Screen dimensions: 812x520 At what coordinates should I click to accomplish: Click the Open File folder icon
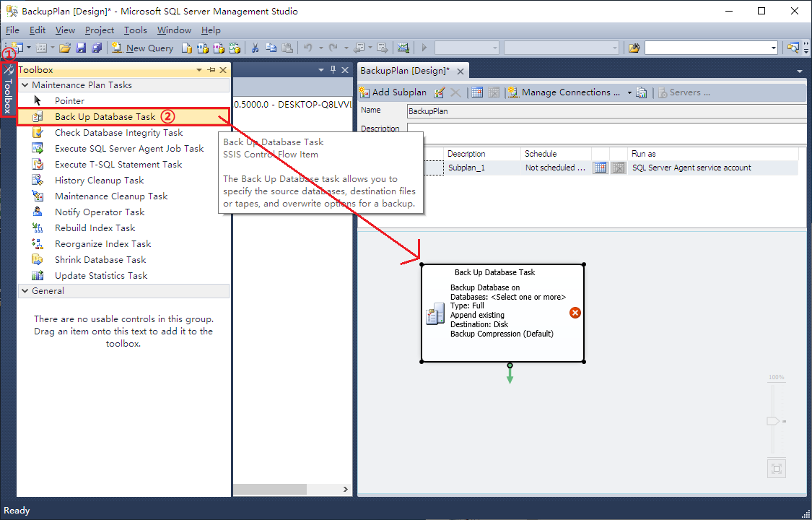[x=65, y=48]
